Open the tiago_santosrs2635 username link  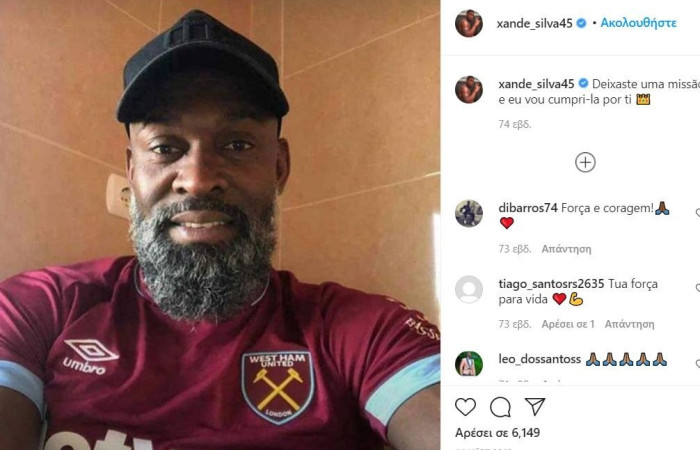(x=551, y=283)
